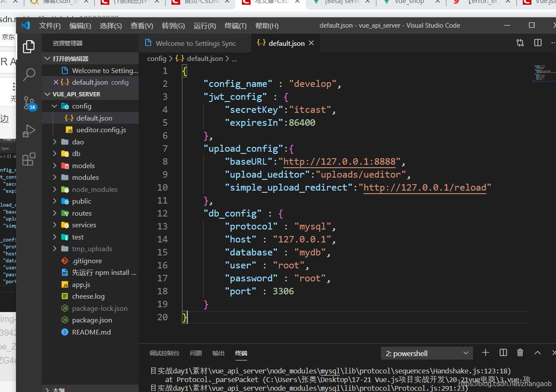Expand the public folder
This screenshot has height=392, width=556.
click(x=90, y=201)
